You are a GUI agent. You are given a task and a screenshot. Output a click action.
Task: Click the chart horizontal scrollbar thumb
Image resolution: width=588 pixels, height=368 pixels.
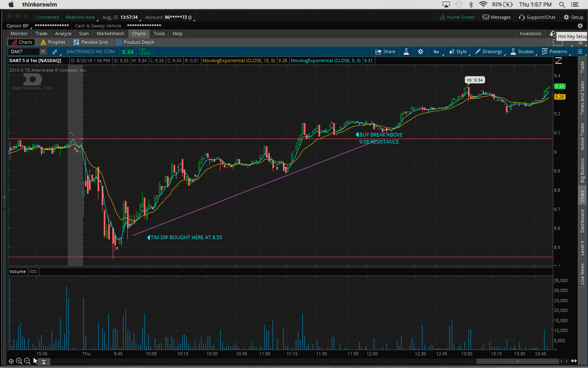(518, 361)
